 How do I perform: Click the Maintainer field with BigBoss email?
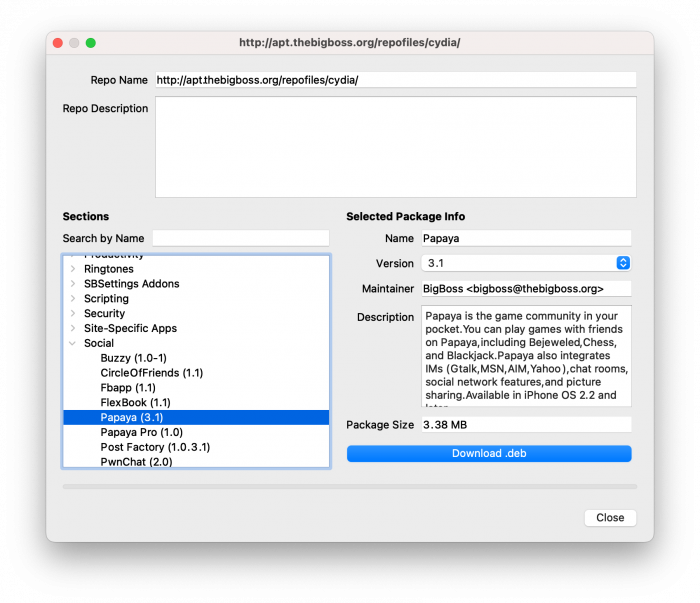(x=526, y=289)
